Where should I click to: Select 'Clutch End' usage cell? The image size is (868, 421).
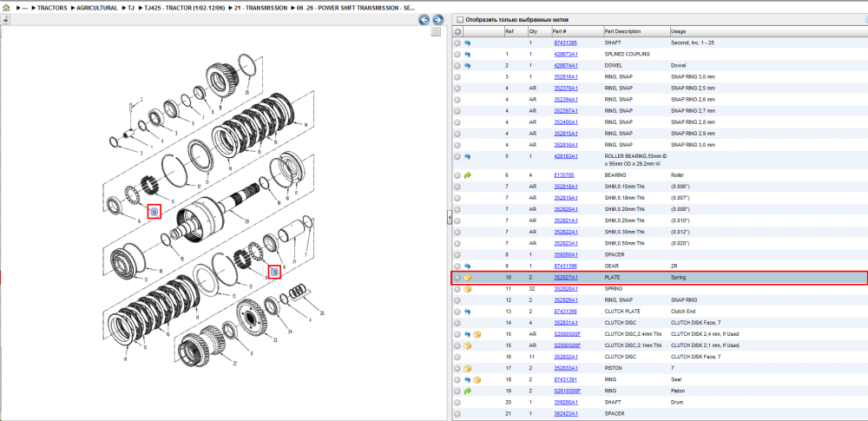682,312
